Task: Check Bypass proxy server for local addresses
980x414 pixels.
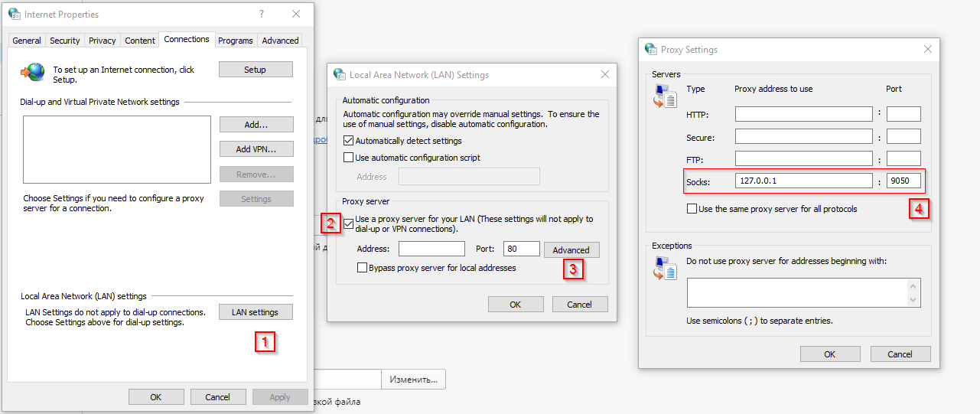Action: [363, 268]
